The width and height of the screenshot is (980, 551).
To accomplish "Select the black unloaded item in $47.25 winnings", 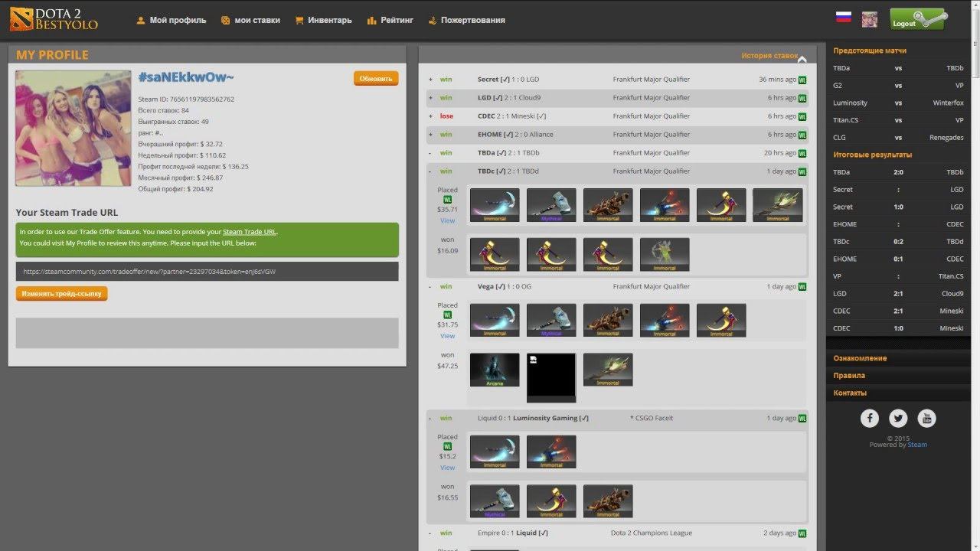I will pyautogui.click(x=551, y=377).
